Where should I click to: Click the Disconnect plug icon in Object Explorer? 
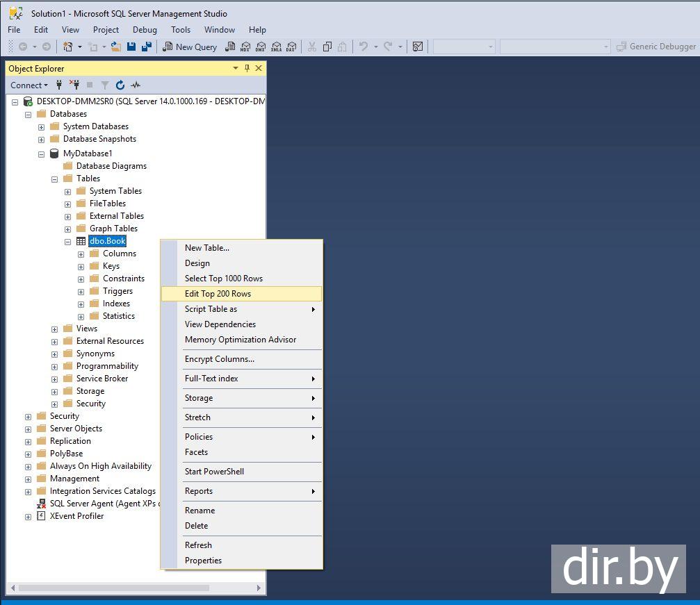click(74, 85)
